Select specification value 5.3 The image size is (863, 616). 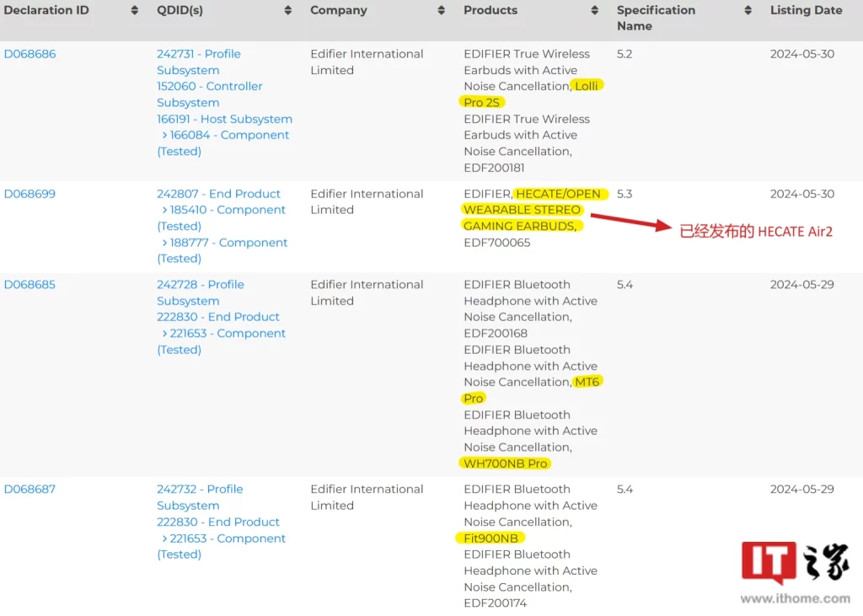[x=624, y=194]
